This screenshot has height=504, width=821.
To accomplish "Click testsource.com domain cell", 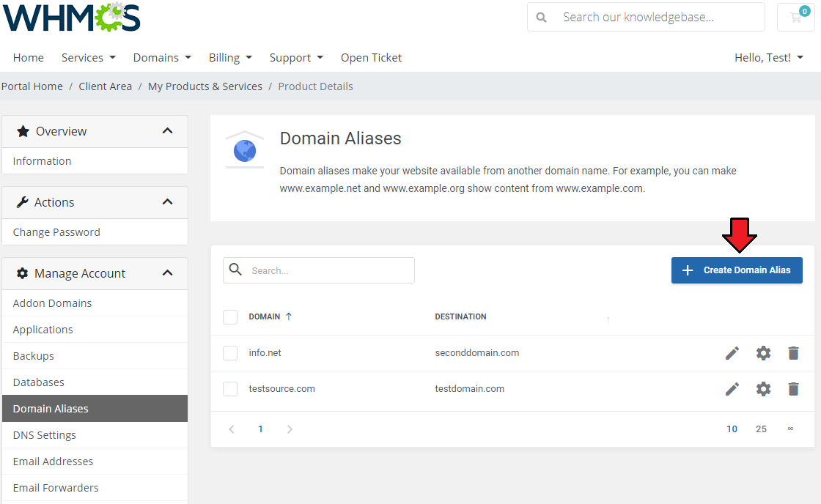I will [x=281, y=389].
